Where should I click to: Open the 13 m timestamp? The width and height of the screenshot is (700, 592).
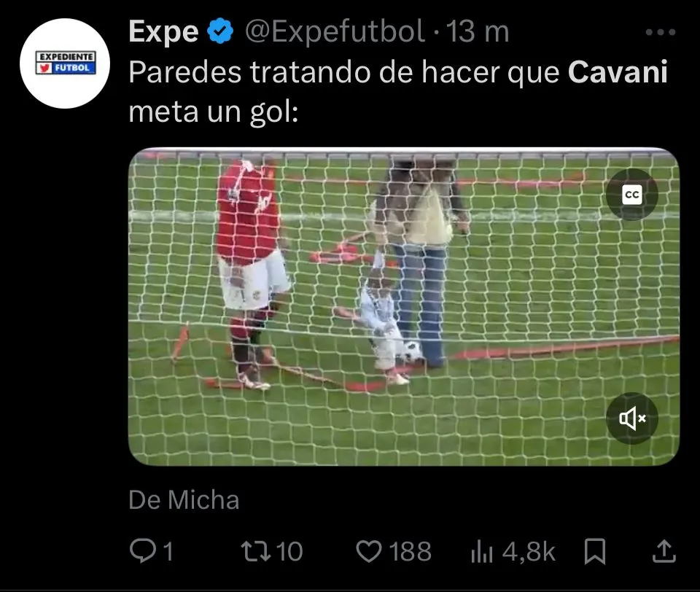point(478,31)
